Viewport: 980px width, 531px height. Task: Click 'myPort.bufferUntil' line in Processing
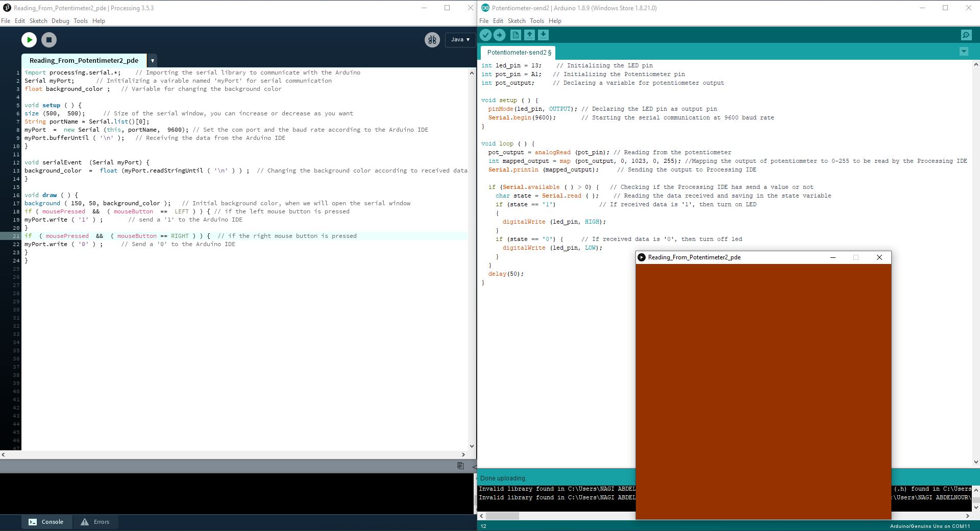click(74, 138)
